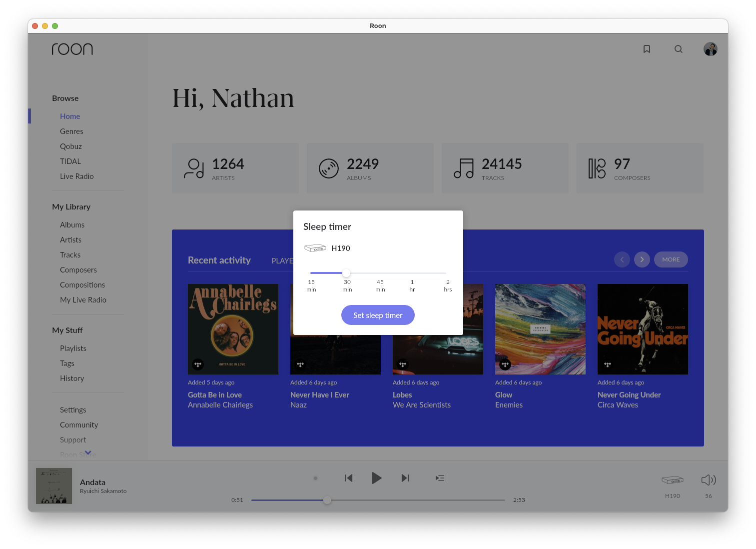Click TIDAL badge on Never Going Under cover
Screen dimensions: 756x549
[x=608, y=364]
